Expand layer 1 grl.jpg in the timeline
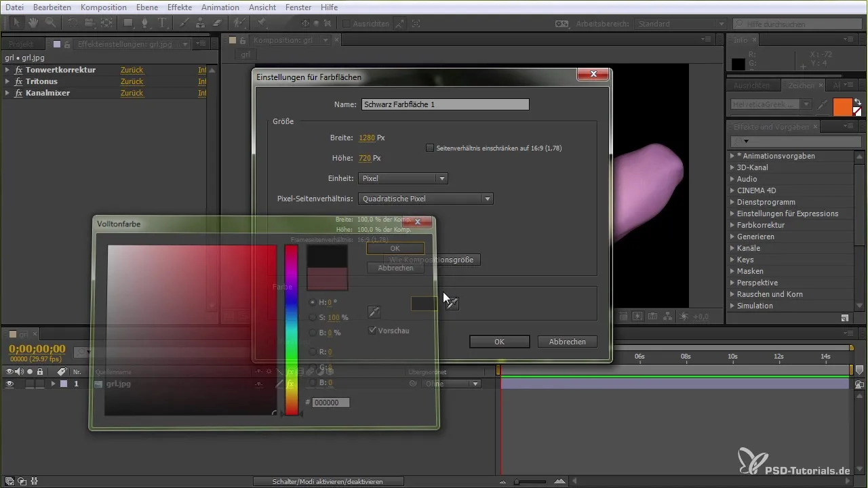Screen dimensions: 868x488 (53, 384)
